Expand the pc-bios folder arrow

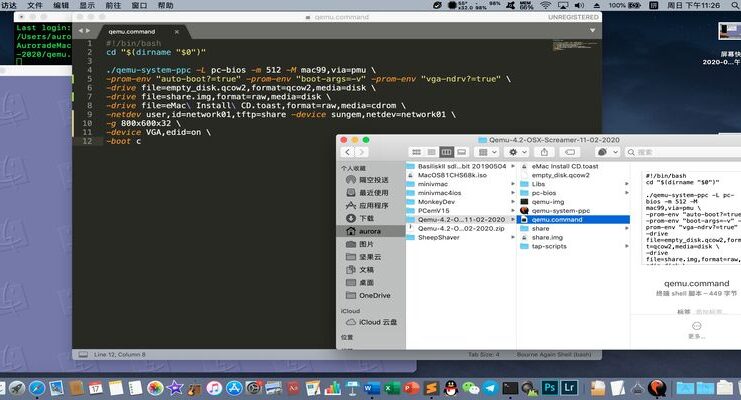[x=627, y=193]
